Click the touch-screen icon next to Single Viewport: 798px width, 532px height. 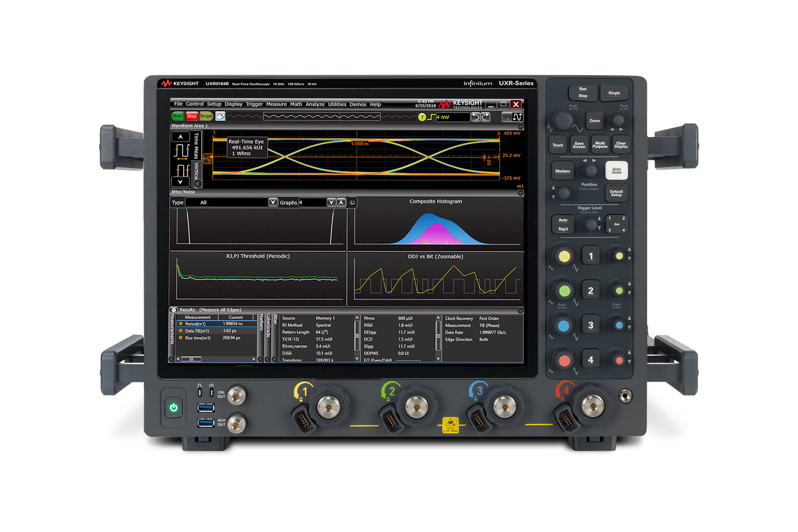coord(220,116)
